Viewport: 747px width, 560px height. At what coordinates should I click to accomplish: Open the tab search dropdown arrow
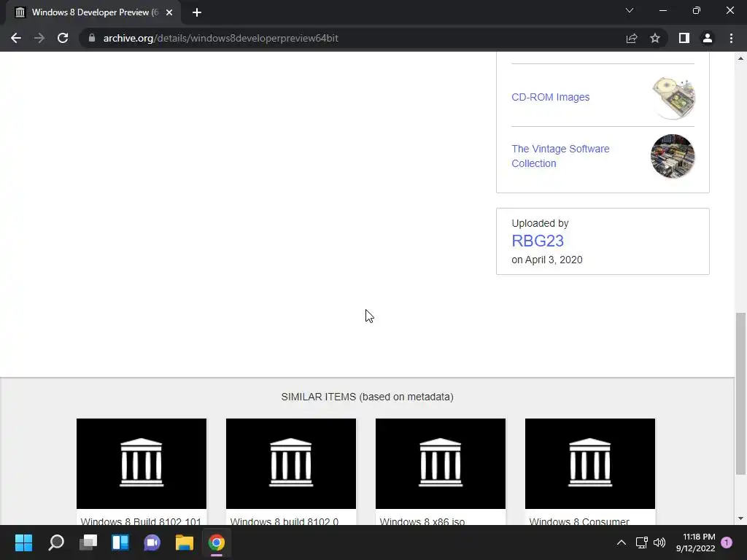[630, 10]
